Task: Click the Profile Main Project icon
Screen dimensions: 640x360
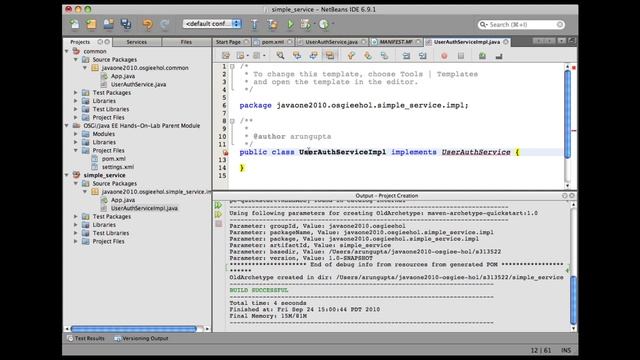Action: click(x=324, y=24)
